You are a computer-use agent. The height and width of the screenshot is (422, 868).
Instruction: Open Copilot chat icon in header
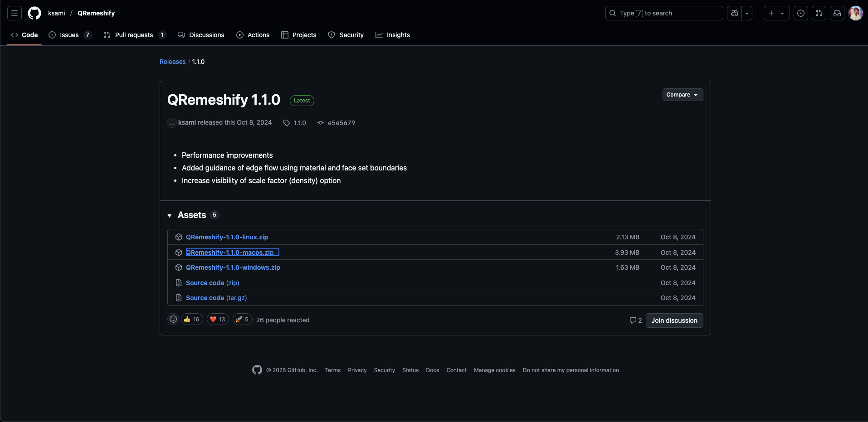[735, 13]
